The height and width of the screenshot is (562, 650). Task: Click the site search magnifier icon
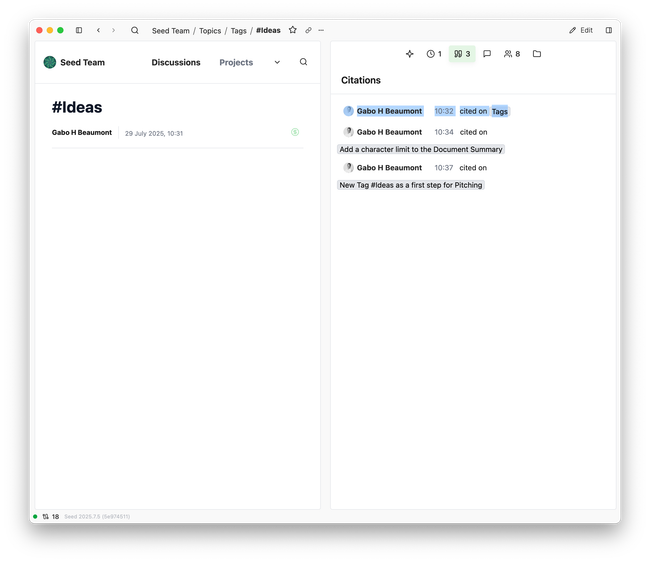(304, 62)
